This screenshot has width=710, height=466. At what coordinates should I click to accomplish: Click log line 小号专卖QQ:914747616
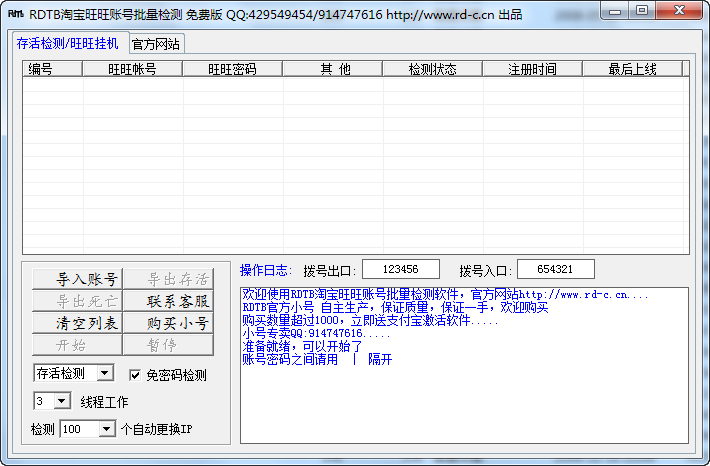[316, 333]
